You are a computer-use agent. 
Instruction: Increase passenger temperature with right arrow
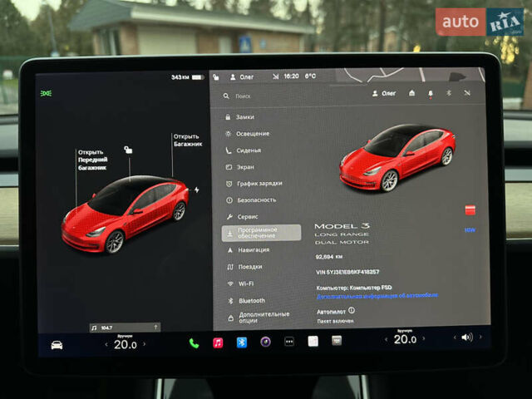(x=423, y=338)
